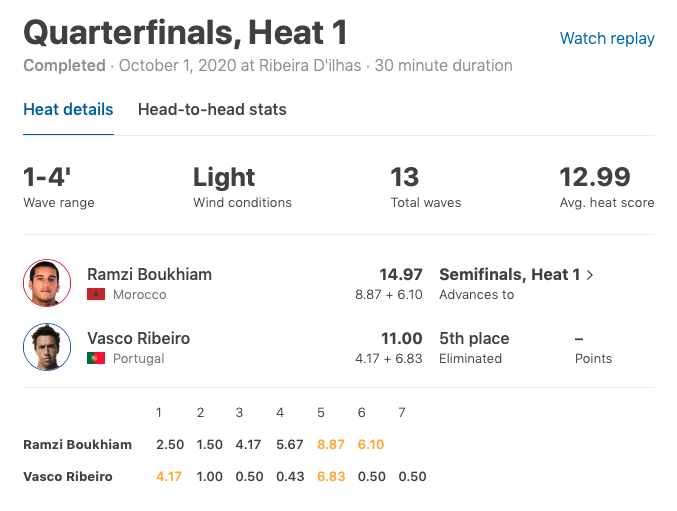The image size is (677, 511).
Task: Click the Quarterfinals, Heat 1 heading
Action: [x=185, y=33]
